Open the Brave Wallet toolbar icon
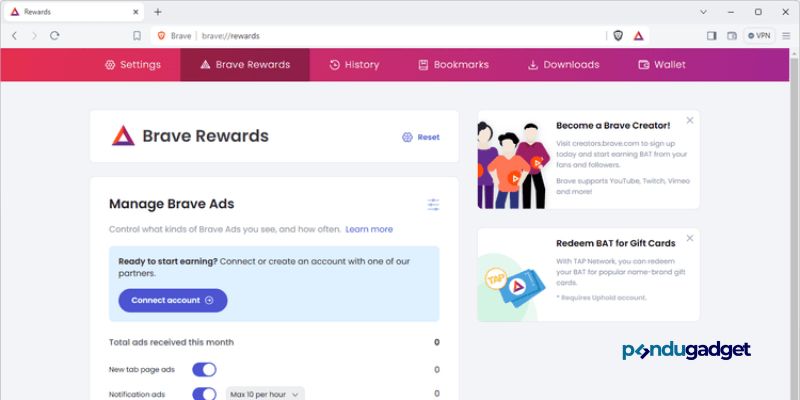 [x=732, y=36]
